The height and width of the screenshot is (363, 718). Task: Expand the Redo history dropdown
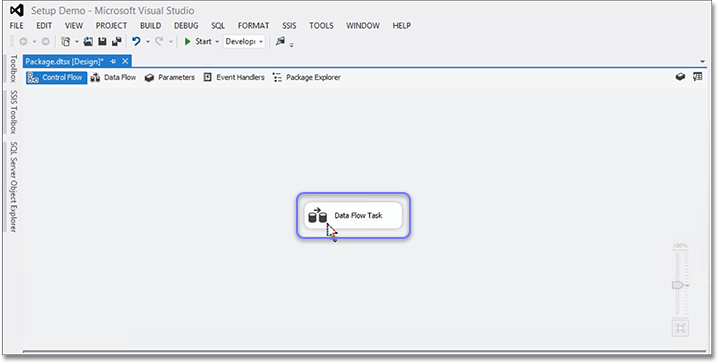pyautogui.click(x=171, y=42)
